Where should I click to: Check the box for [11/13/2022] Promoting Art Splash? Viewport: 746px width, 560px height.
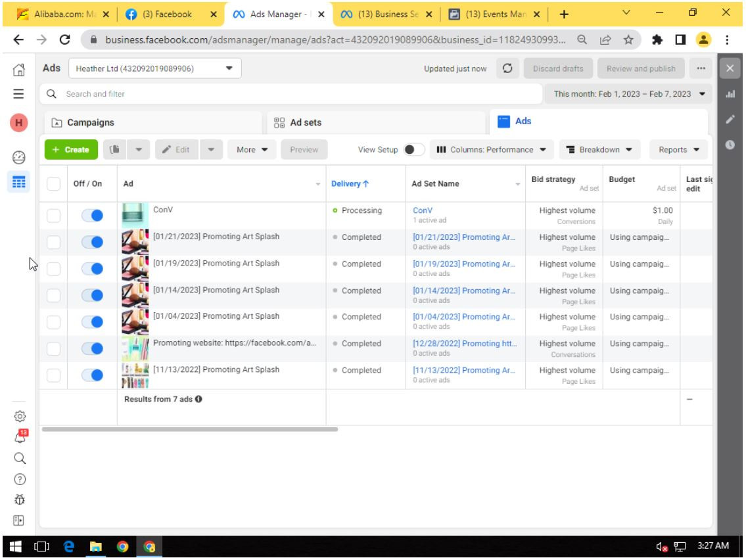(54, 375)
